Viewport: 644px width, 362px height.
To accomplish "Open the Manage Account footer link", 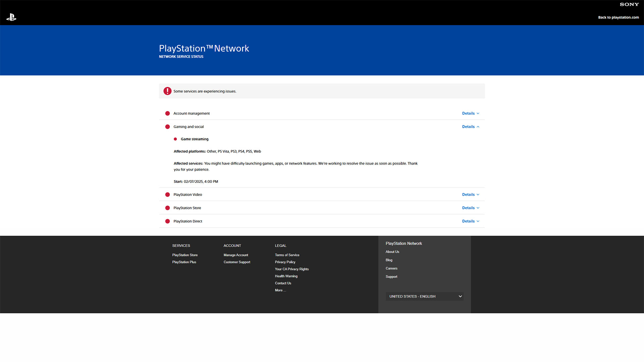I will [x=236, y=255].
